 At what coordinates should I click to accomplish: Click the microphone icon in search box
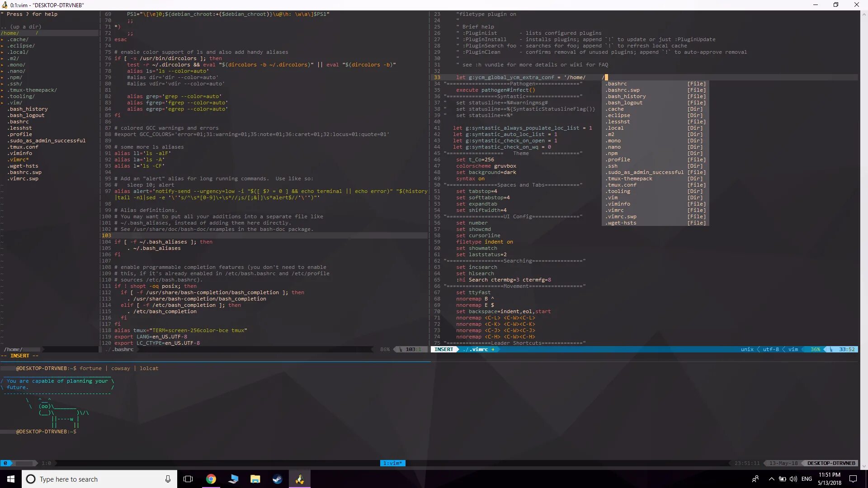[x=168, y=479]
